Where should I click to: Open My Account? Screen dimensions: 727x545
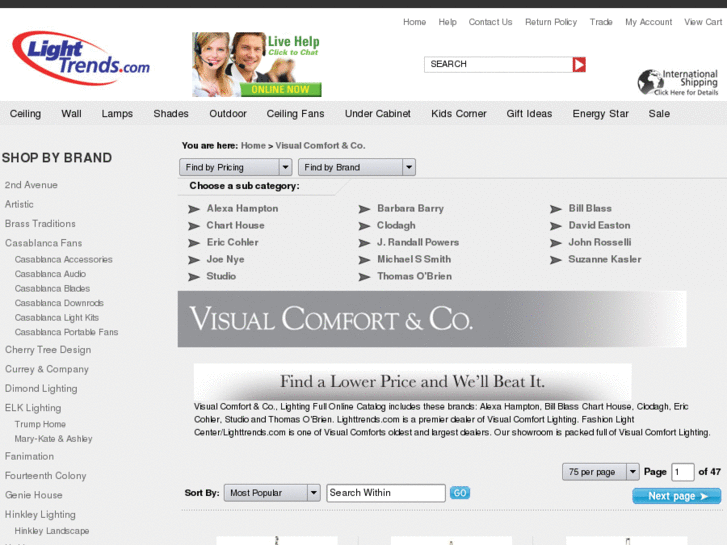click(x=649, y=22)
